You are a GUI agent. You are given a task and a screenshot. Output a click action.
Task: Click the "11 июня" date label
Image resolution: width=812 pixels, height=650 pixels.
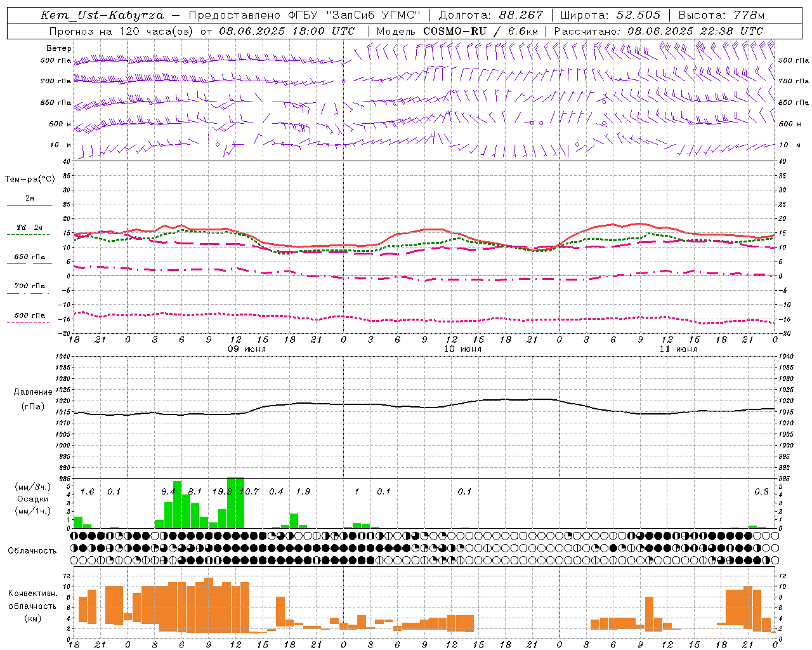[x=678, y=349]
